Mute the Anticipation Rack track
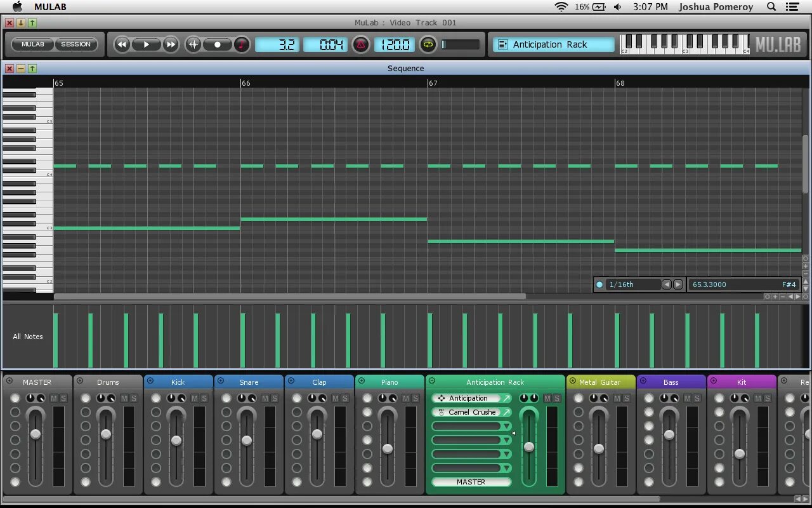This screenshot has height=508, width=812. point(547,398)
